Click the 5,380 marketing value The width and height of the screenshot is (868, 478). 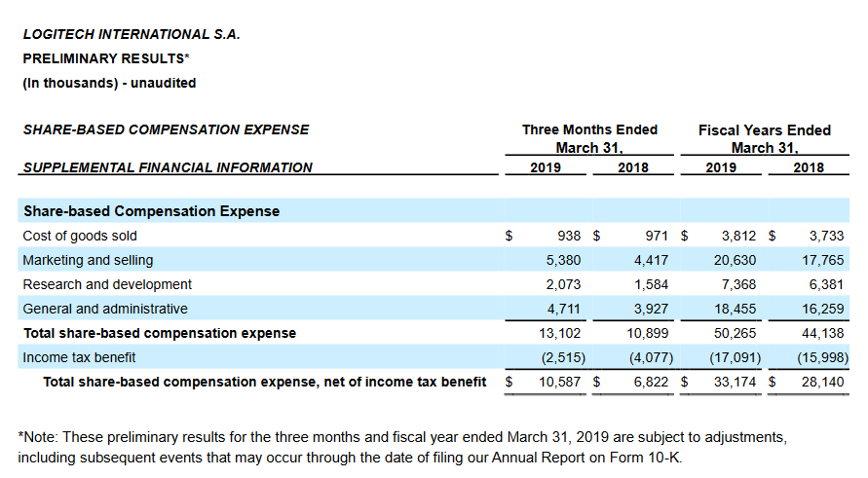click(563, 260)
